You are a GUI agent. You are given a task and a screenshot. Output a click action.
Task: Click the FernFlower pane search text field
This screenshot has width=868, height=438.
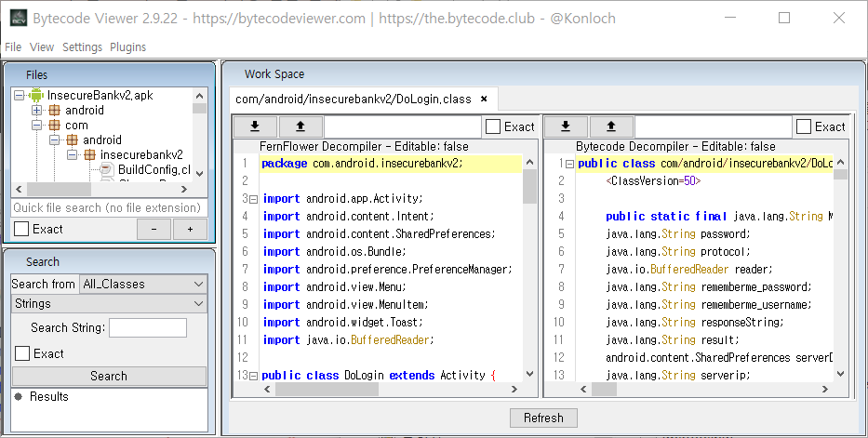(403, 126)
